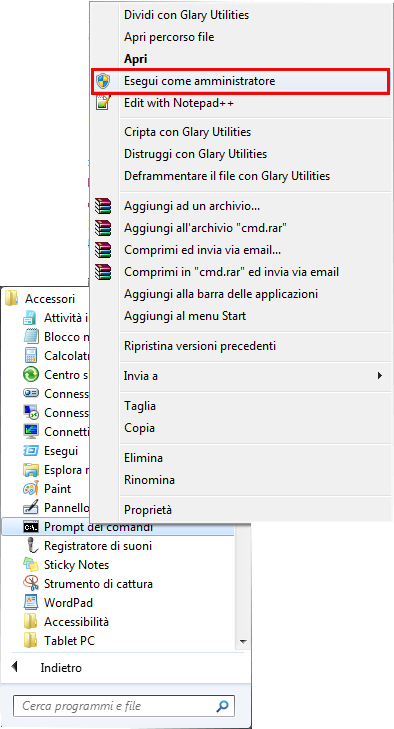Viewport: 394px width, 729px height.
Task: Click the shield icon beside Esegui come amministratore
Action: click(x=103, y=81)
